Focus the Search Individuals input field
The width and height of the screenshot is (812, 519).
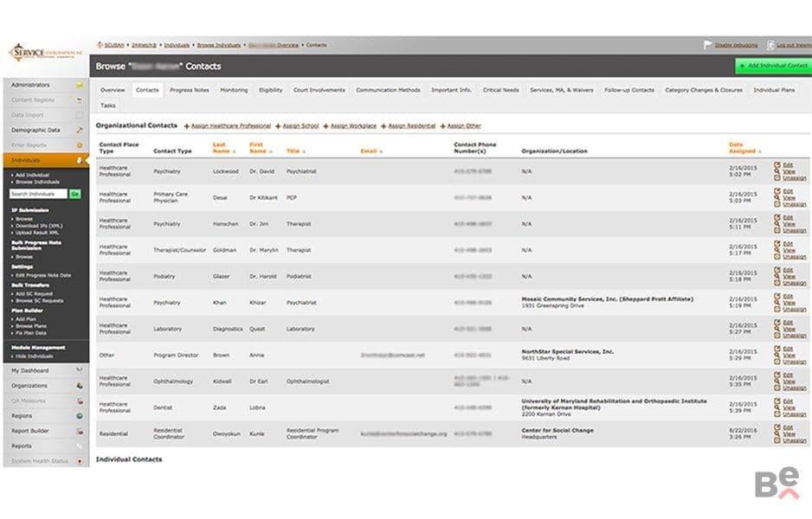(x=38, y=194)
